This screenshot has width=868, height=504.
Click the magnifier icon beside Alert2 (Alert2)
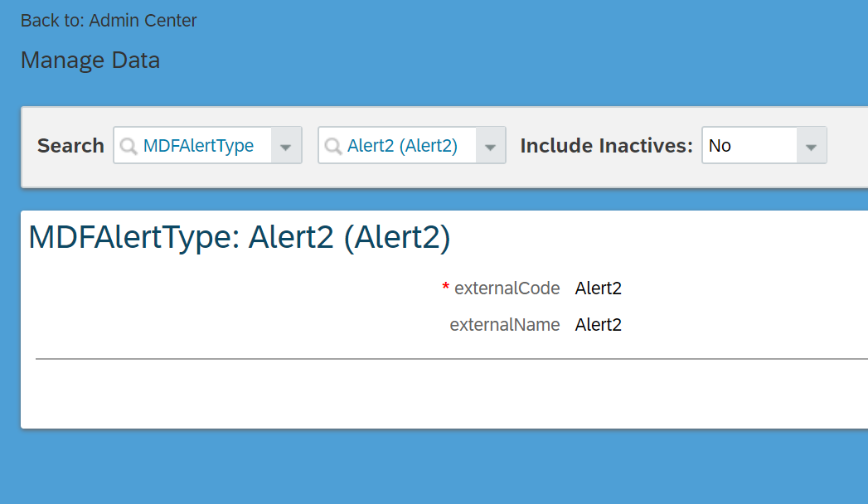click(x=332, y=146)
